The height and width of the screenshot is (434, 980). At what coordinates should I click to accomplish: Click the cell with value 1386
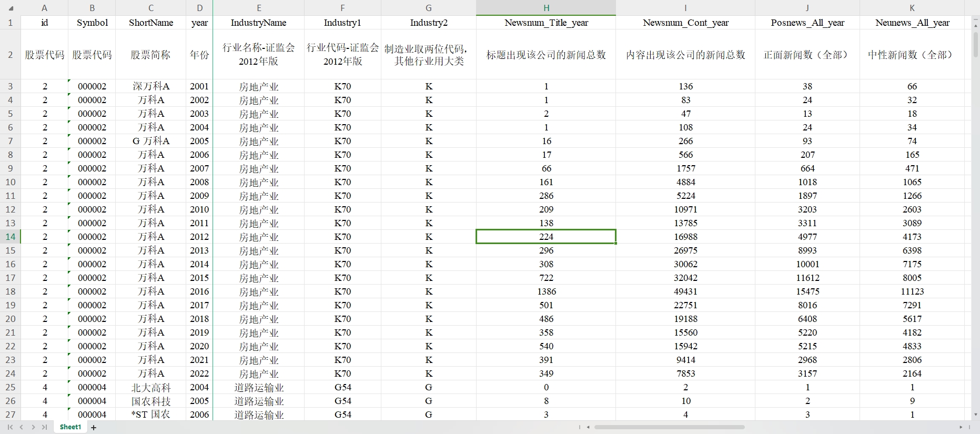point(546,291)
